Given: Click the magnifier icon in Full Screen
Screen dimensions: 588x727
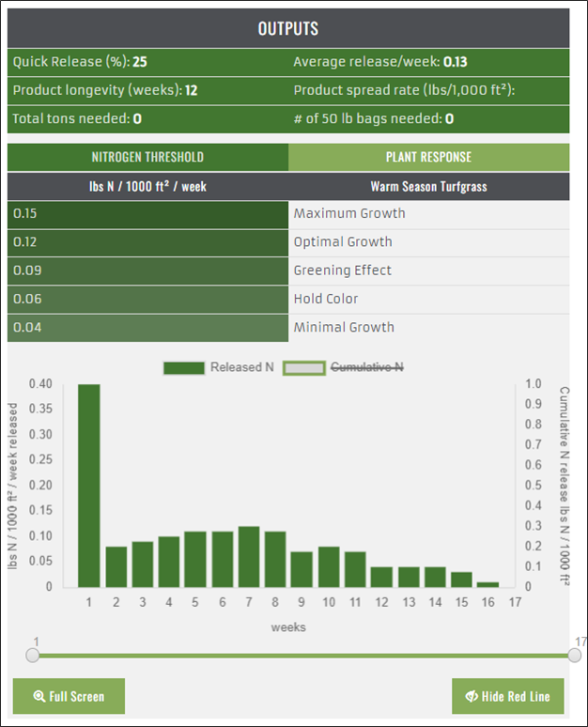Looking at the screenshot, I should click(39, 696).
